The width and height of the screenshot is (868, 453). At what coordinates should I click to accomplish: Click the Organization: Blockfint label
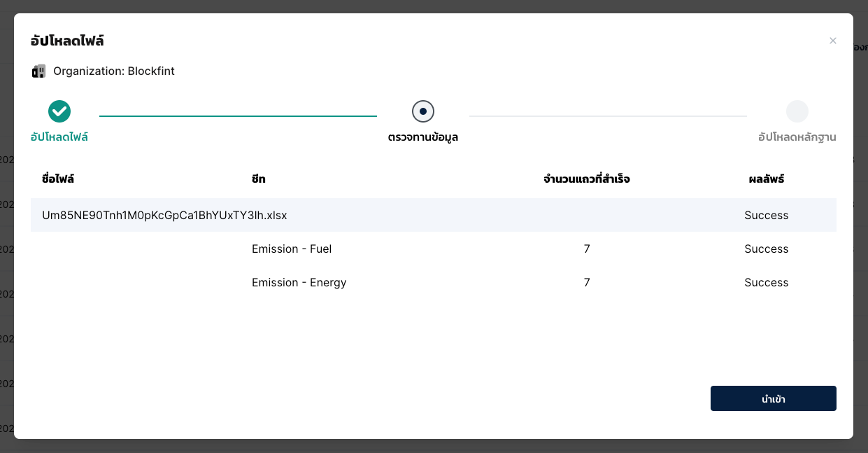pos(114,71)
